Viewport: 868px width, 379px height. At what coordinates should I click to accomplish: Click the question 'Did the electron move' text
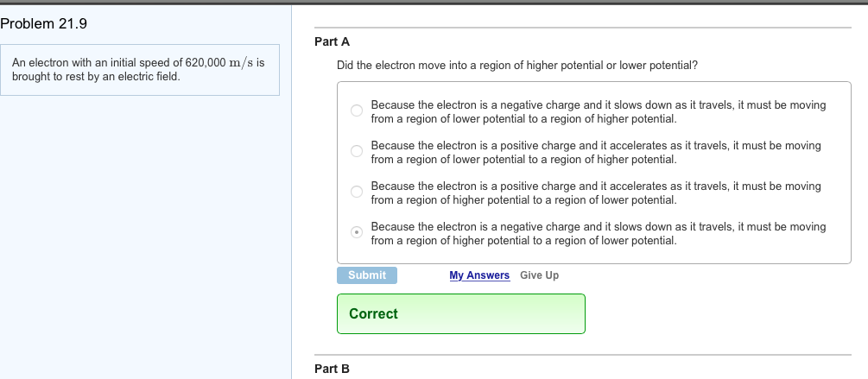click(x=517, y=66)
